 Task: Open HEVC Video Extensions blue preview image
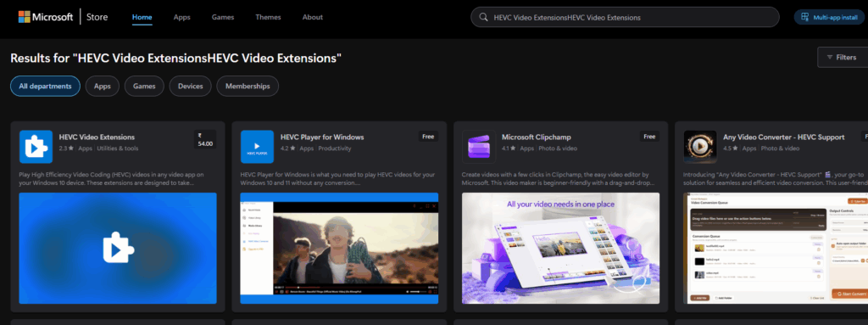(118, 248)
